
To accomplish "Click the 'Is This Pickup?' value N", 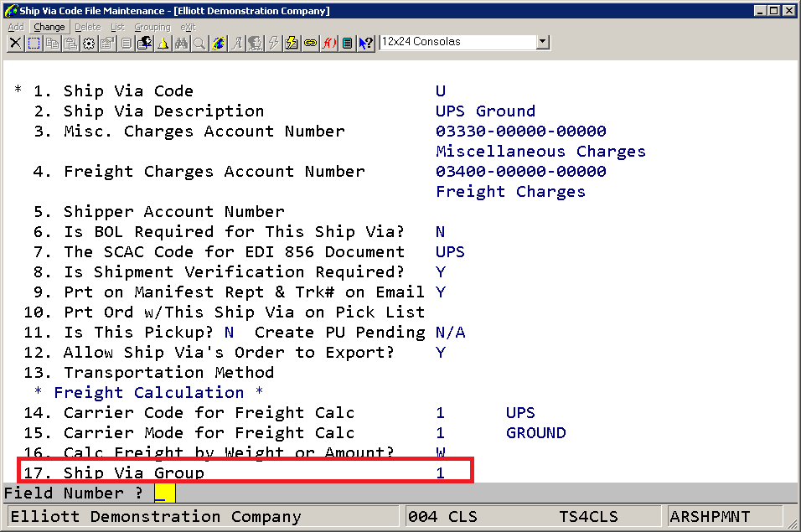I will (x=229, y=333).
